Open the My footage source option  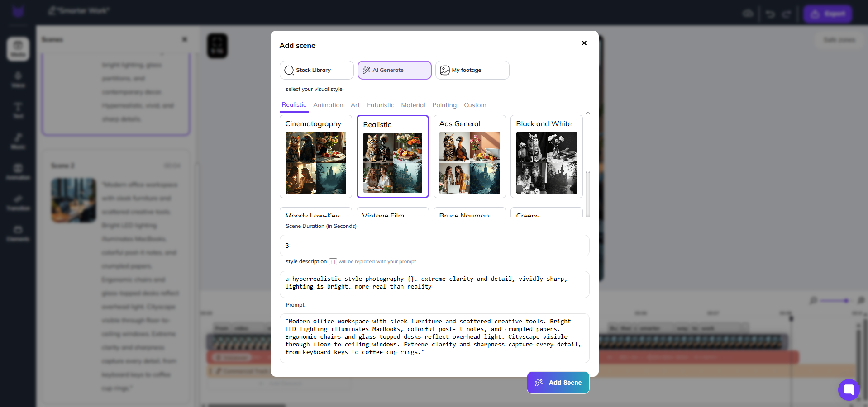[472, 70]
